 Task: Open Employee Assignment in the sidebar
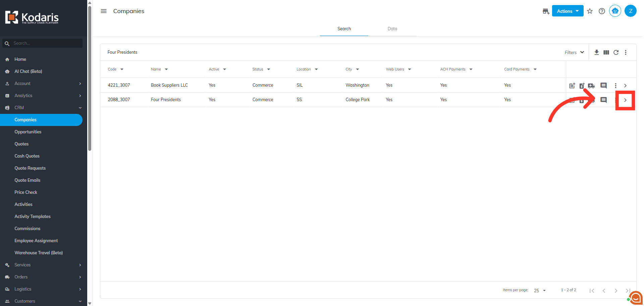point(36,241)
